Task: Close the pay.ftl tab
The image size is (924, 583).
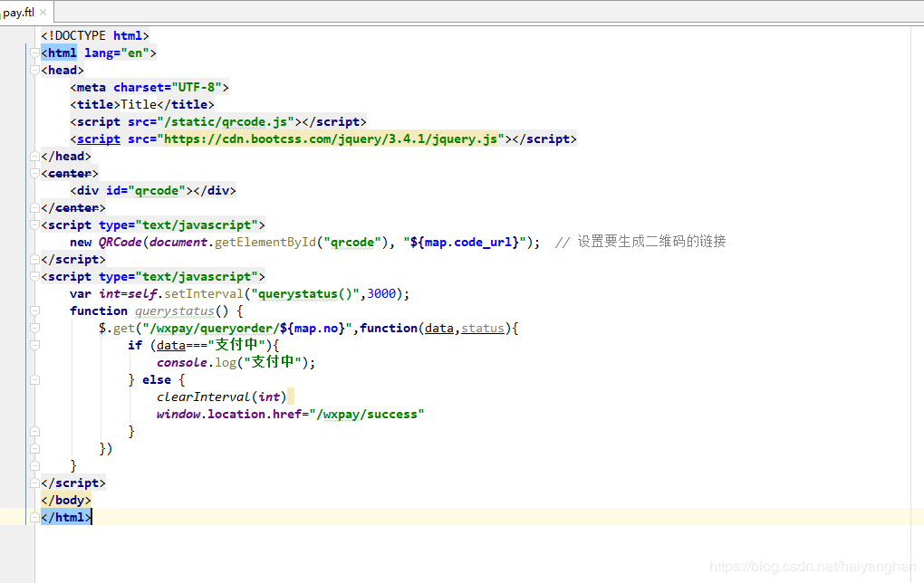Action: tap(43, 12)
